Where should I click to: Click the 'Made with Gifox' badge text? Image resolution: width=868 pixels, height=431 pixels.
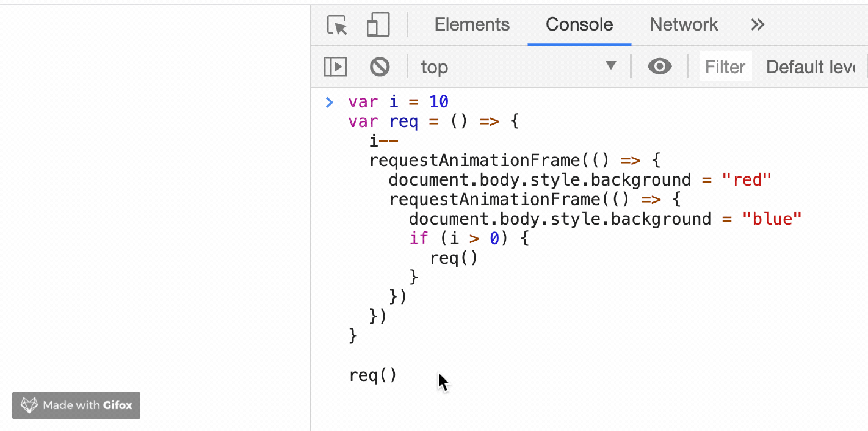[x=87, y=405]
